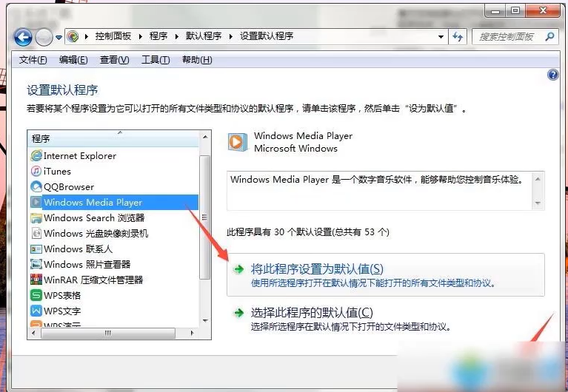Select highlighted Windows Media Player row
The width and height of the screenshot is (568, 392).
click(x=114, y=203)
